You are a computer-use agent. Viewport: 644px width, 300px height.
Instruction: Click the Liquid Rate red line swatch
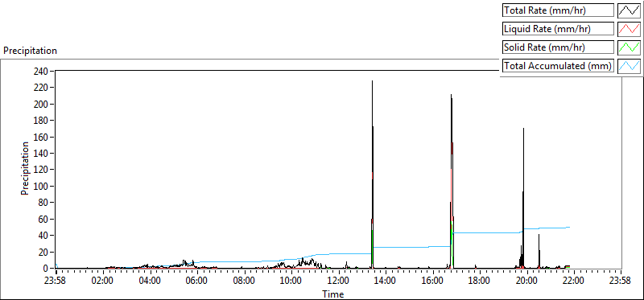630,29
